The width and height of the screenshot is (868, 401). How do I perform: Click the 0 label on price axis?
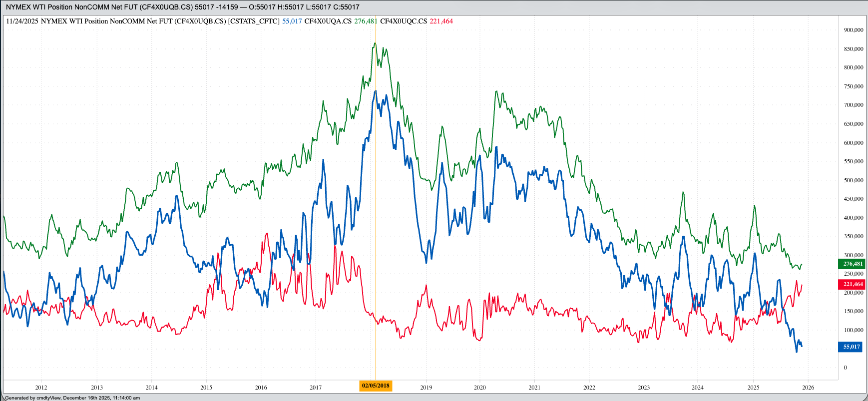(845, 368)
